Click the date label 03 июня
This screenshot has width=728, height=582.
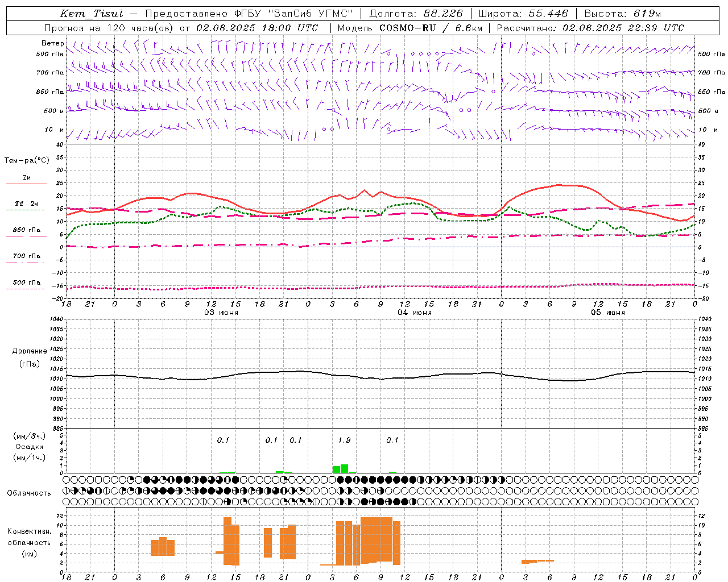221,313
